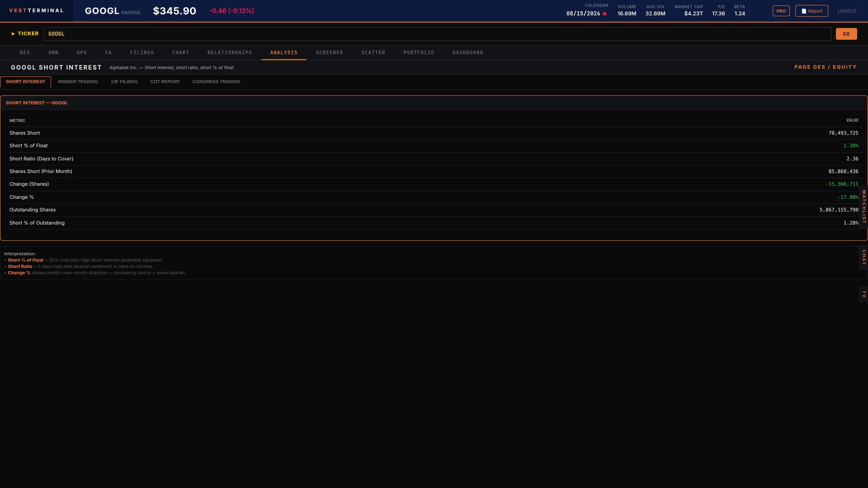This screenshot has height=488, width=868.
Task: Open the FILINGS tab
Action: pos(142,53)
